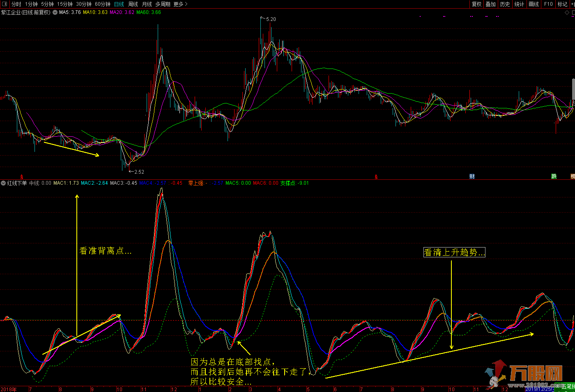Screen dimensions: 575x392
Task: Open the 画线 drawing tools
Action: [x=534, y=4]
